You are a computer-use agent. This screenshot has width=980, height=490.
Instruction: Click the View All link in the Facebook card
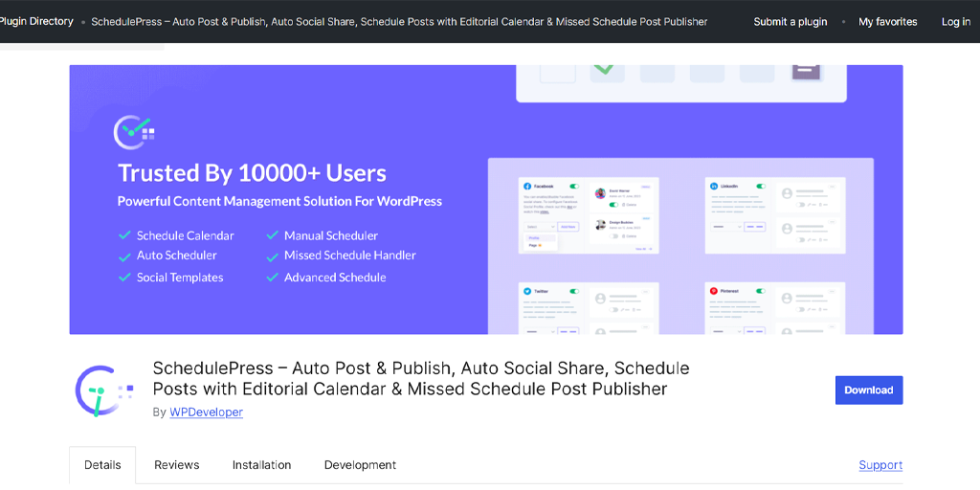[x=644, y=249]
